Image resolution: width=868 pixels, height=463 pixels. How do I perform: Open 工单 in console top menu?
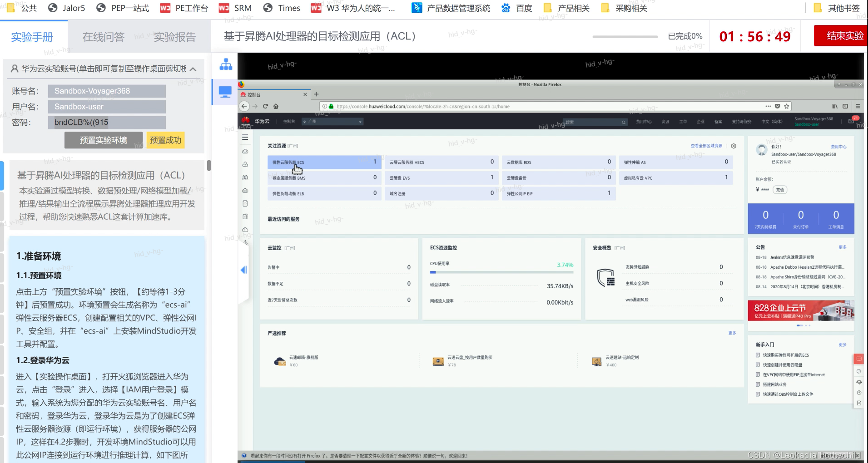683,122
